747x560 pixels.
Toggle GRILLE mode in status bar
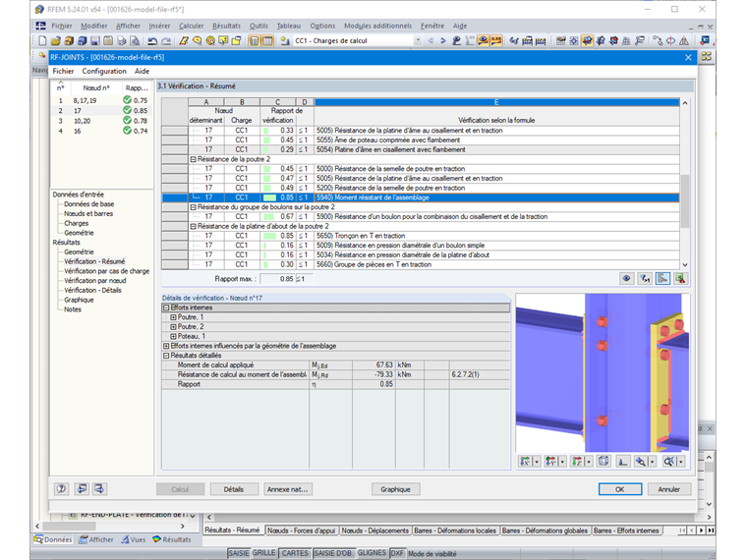(x=264, y=553)
